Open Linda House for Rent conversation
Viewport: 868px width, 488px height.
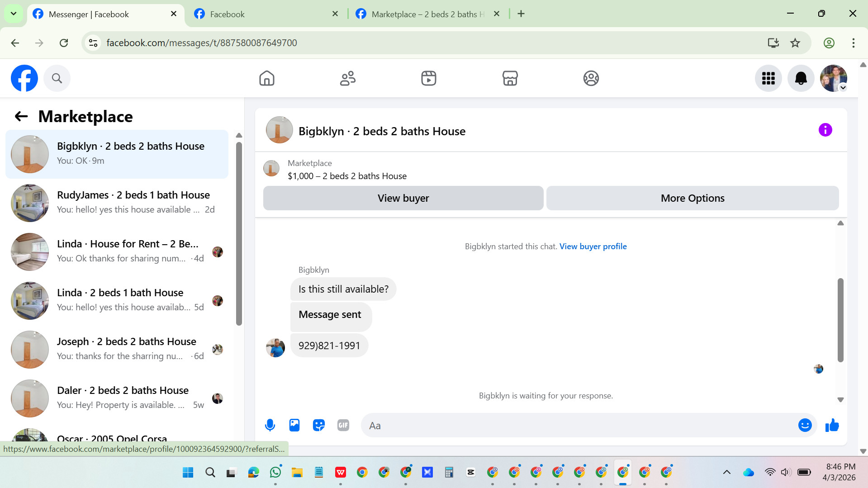[x=117, y=252]
